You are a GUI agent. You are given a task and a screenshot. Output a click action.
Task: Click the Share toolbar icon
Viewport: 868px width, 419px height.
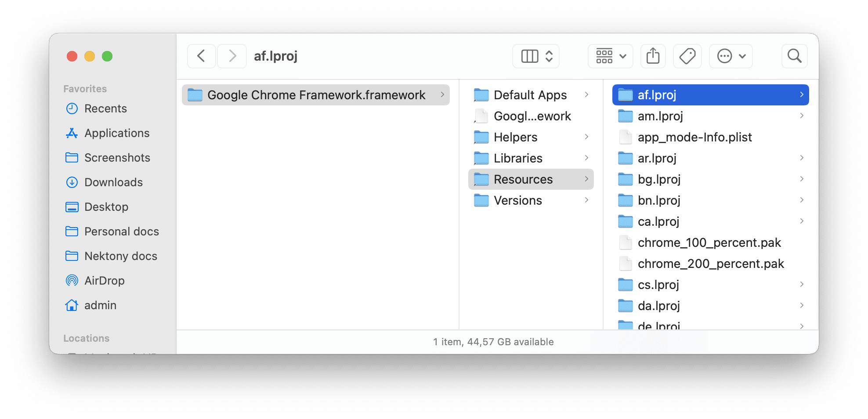coord(653,56)
